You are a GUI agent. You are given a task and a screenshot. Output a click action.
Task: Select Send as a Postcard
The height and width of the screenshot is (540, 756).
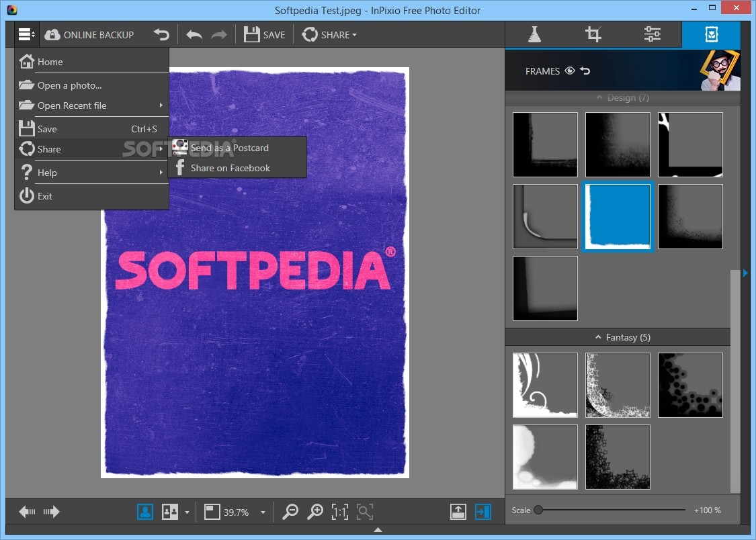237,148
